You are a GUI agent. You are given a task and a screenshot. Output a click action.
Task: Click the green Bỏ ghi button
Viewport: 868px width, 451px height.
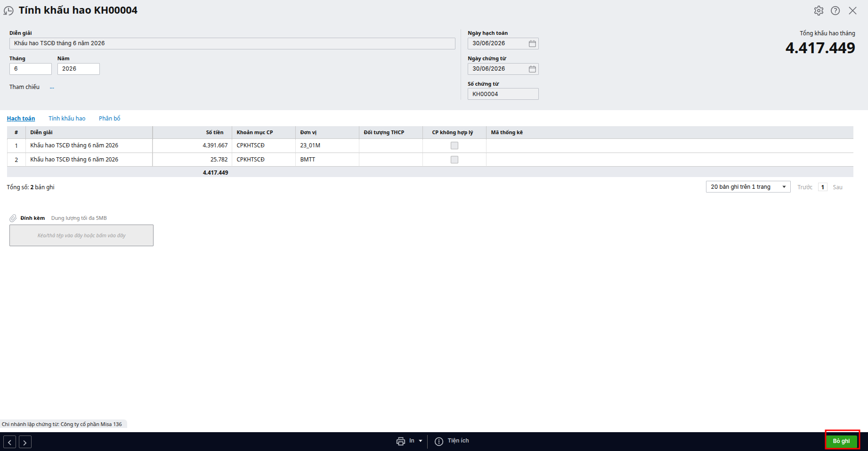(842, 441)
